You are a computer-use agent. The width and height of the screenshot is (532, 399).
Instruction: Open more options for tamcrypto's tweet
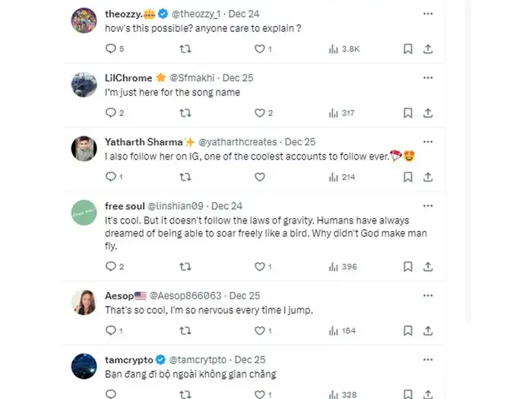[428, 359]
